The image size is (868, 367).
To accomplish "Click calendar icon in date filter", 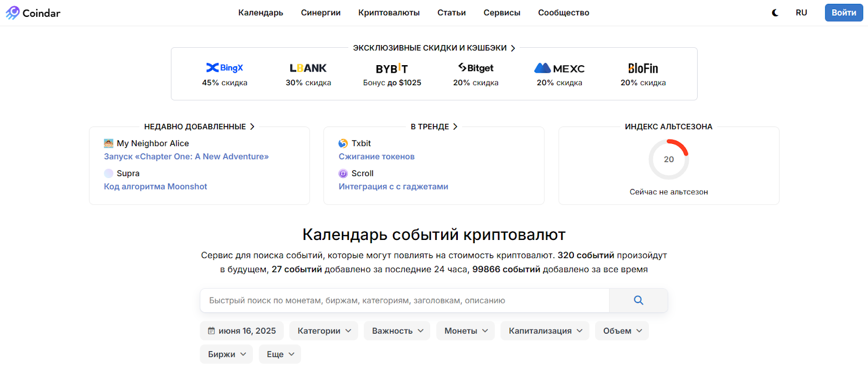I will (212, 331).
